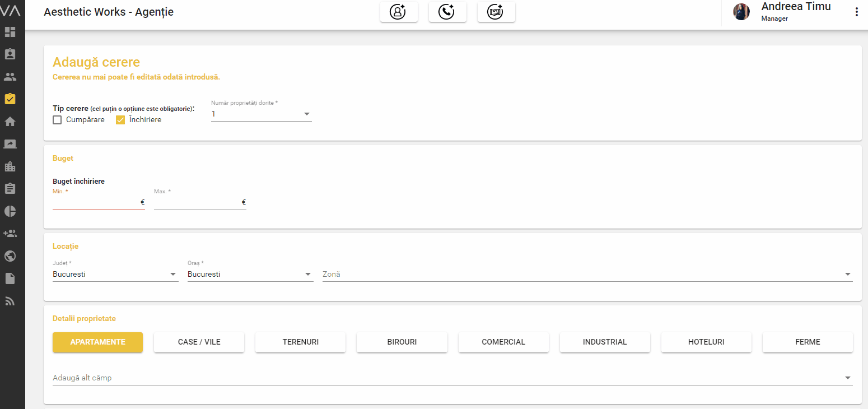Switch to the TERENURI property type
Screen dimensions: 868x409
click(x=300, y=342)
